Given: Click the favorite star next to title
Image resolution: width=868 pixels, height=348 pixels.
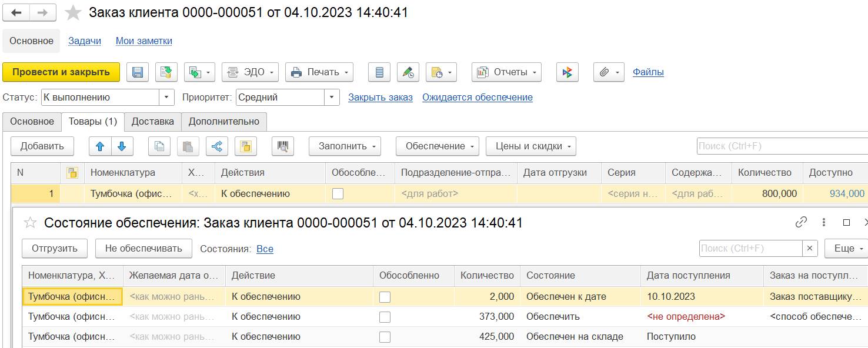Looking at the screenshot, I should point(73,13).
